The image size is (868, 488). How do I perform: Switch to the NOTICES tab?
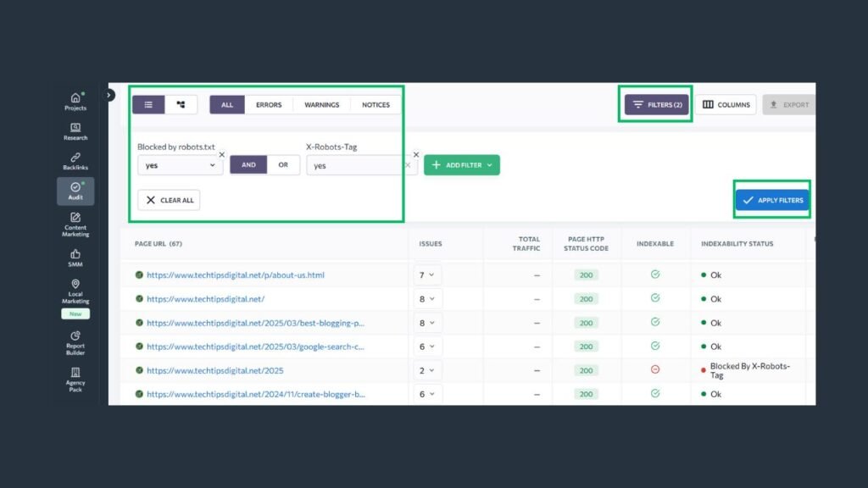tap(376, 104)
